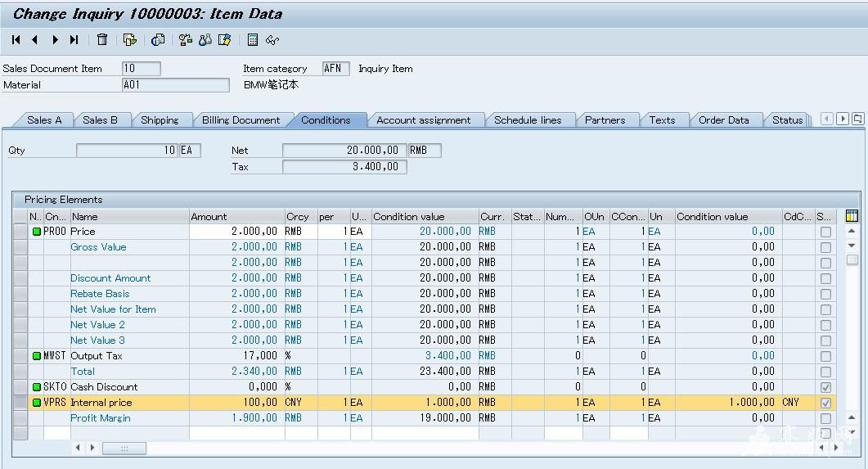Open the Partners tab

(605, 120)
